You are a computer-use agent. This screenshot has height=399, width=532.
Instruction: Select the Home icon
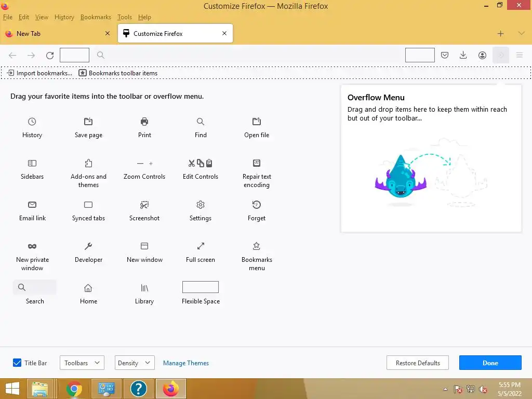[x=88, y=288]
